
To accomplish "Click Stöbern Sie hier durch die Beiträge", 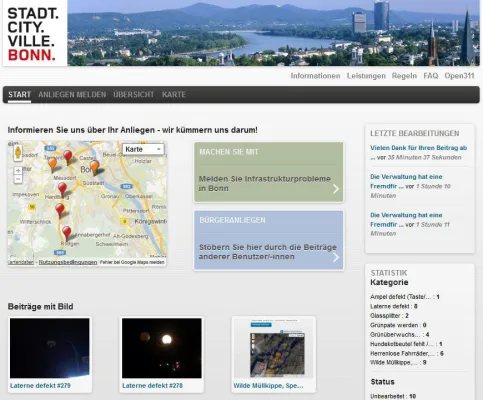I will pyautogui.click(x=268, y=252).
